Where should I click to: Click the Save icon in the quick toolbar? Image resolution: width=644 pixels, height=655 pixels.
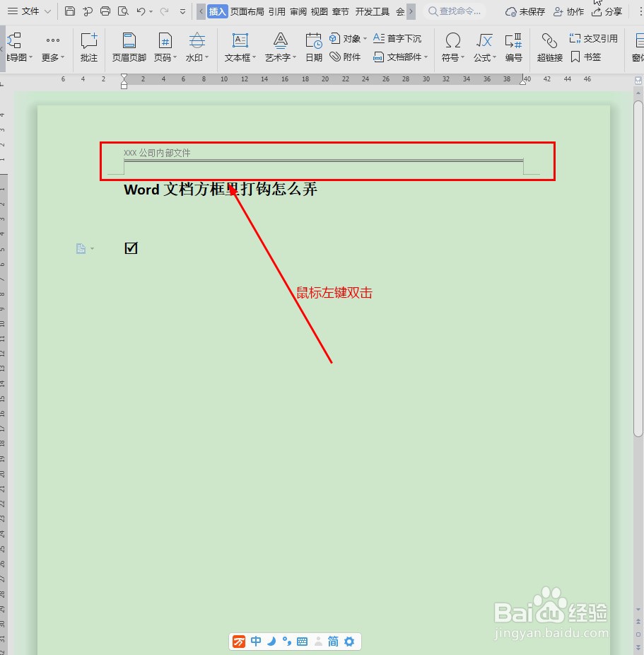pos(70,11)
